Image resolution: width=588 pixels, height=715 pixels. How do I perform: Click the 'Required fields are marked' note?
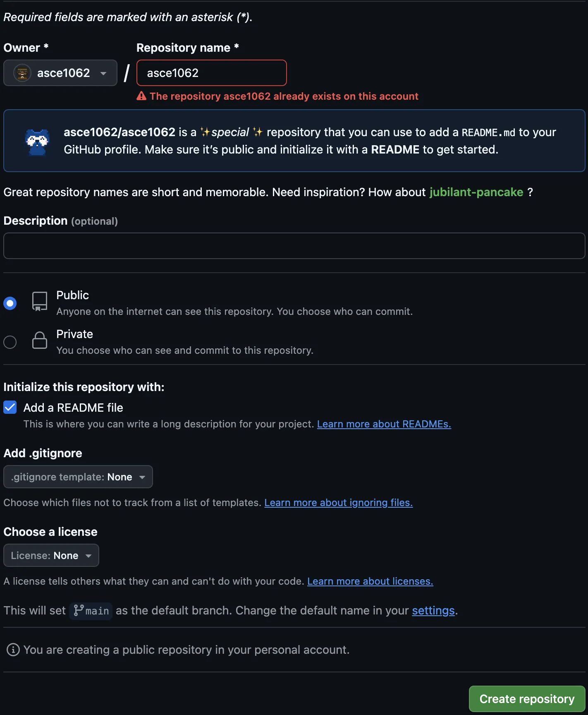pyautogui.click(x=128, y=17)
